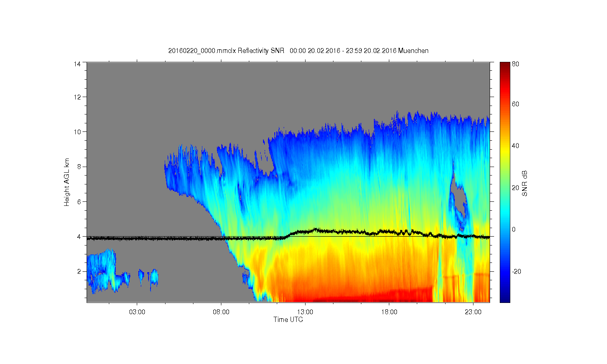Click the 18:00 time tick label
This screenshot has width=607, height=364.
pos(389,312)
